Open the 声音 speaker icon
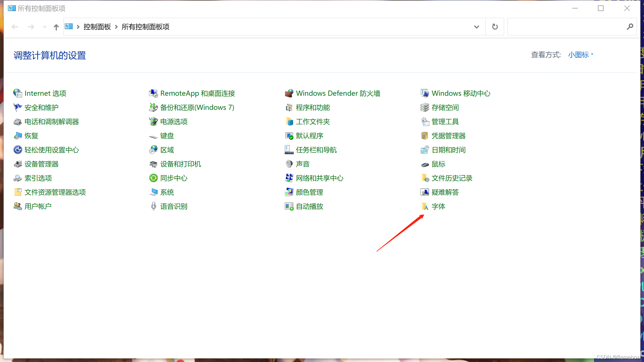The width and height of the screenshot is (644, 362). point(289,164)
